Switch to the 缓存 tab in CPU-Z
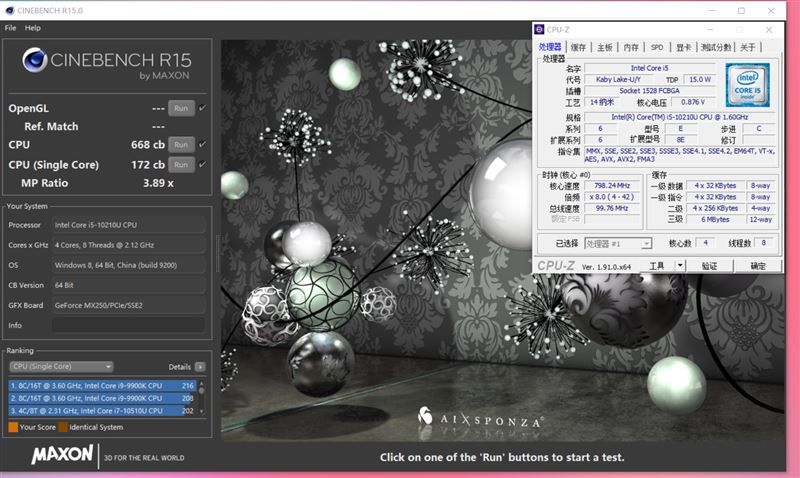This screenshot has width=800, height=478. [x=578, y=47]
